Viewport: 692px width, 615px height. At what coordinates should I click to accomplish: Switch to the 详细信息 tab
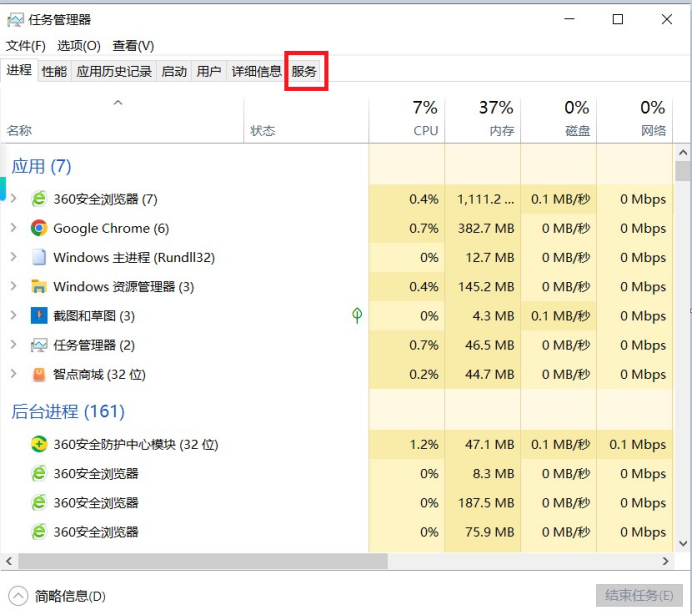coord(256,71)
